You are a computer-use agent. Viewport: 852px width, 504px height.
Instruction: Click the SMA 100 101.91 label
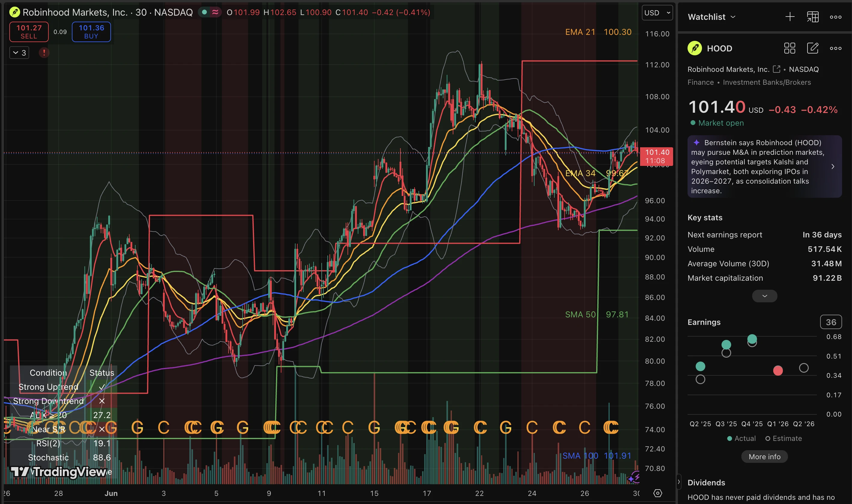(596, 456)
